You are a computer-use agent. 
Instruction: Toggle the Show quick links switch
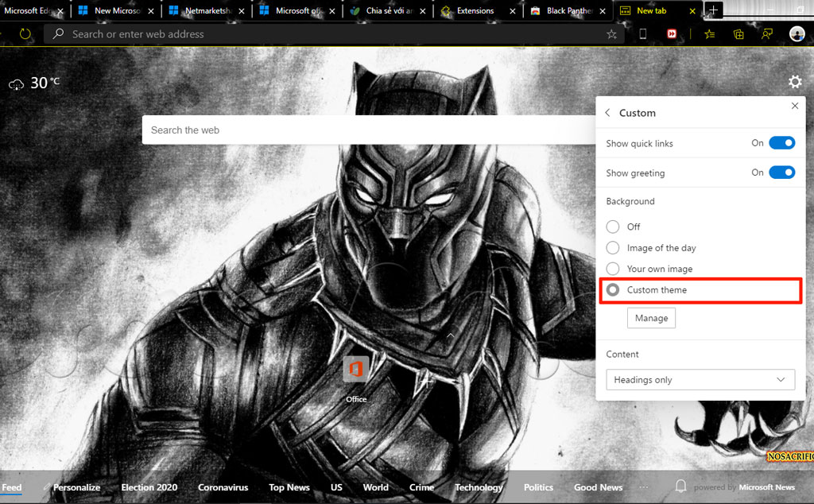(x=782, y=143)
